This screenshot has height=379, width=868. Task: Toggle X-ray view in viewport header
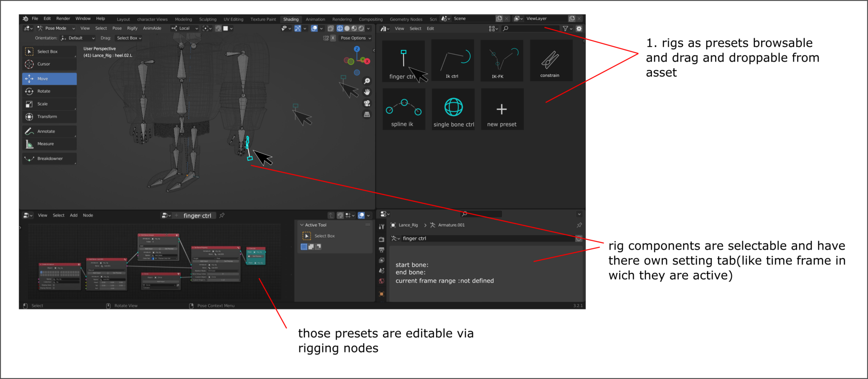[331, 29]
